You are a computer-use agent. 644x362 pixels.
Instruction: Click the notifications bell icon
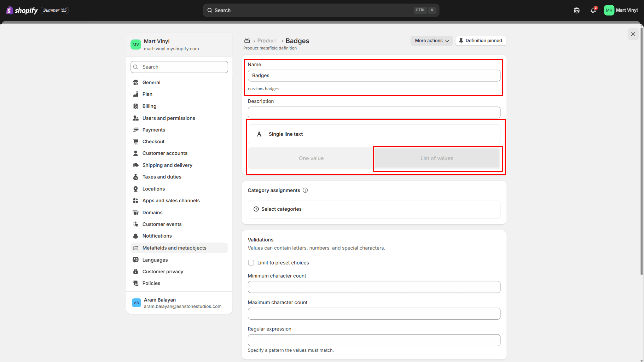click(x=593, y=10)
